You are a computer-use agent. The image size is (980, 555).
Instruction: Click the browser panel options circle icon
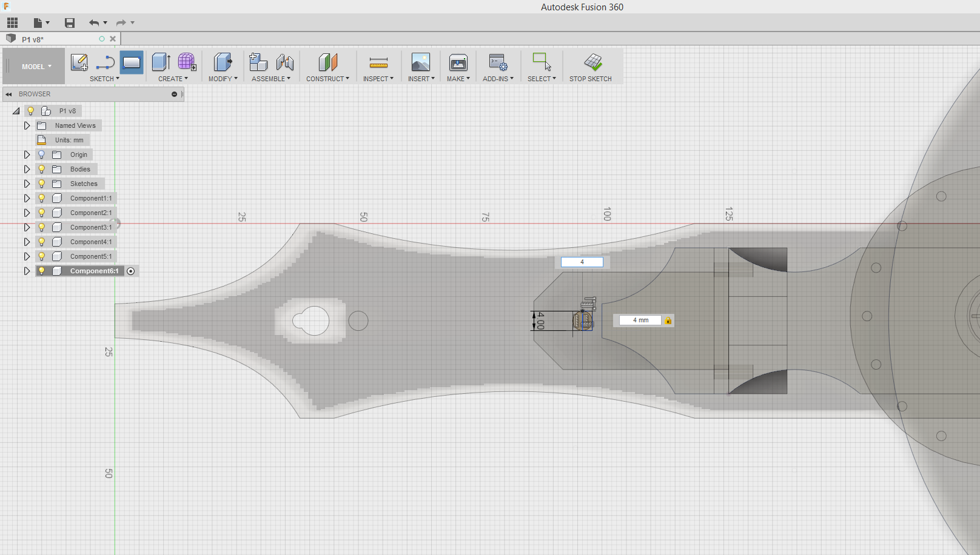(174, 94)
